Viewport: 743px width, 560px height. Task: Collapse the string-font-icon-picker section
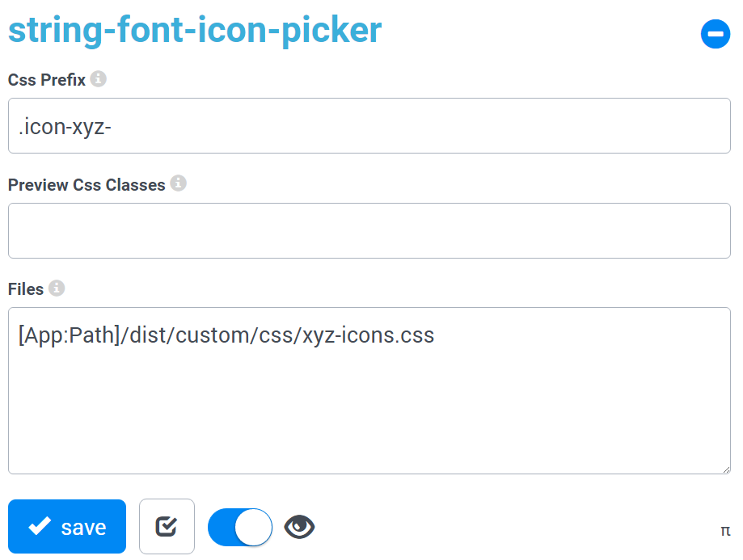coord(716,34)
